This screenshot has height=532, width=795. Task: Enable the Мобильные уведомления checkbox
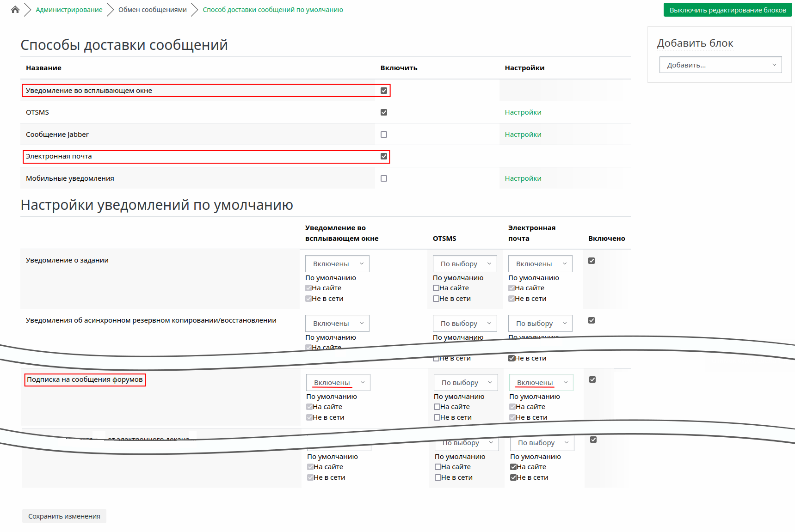tap(384, 178)
